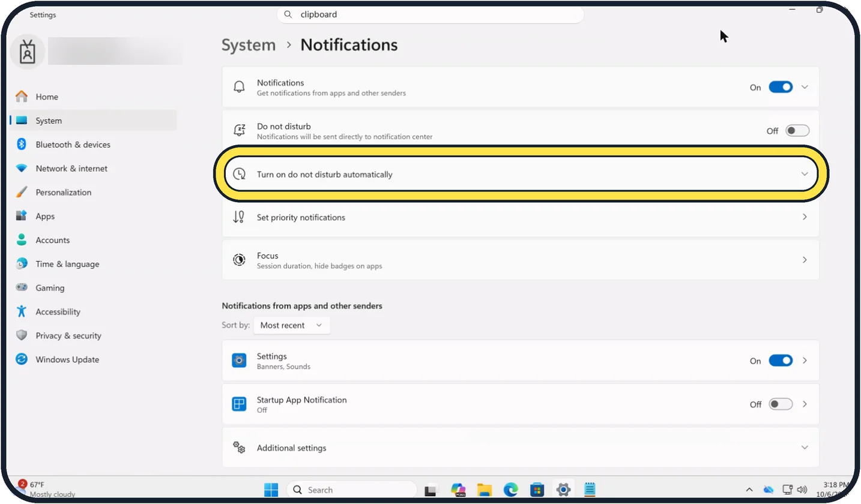
Task: Click the Privacy & security shield icon
Action: pyautogui.click(x=22, y=335)
